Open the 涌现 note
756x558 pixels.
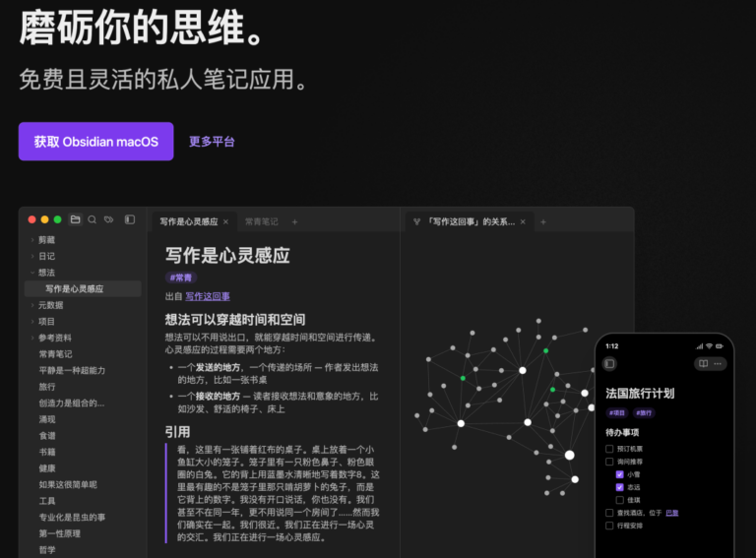[x=47, y=419]
